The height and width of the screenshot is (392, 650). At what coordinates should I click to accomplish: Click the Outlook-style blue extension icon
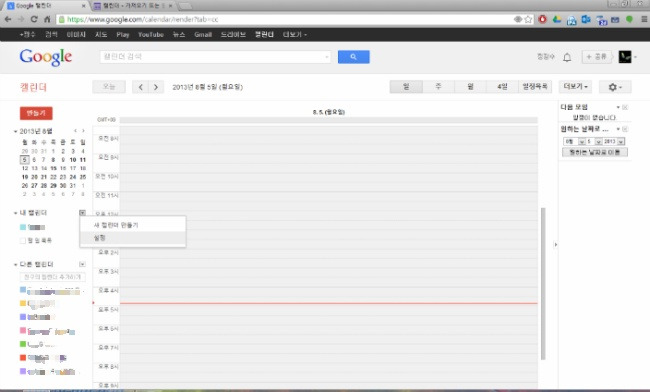click(586, 19)
